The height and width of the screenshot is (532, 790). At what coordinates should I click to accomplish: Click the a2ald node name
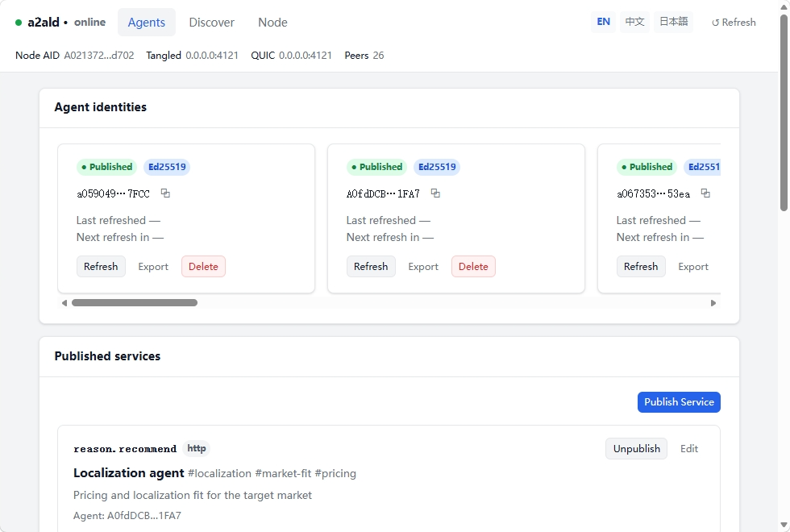44,23
